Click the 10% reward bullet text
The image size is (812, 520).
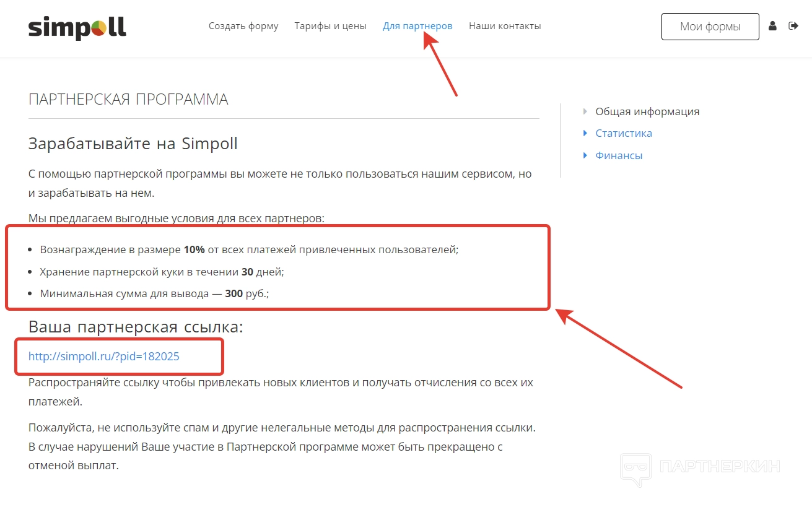(249, 249)
